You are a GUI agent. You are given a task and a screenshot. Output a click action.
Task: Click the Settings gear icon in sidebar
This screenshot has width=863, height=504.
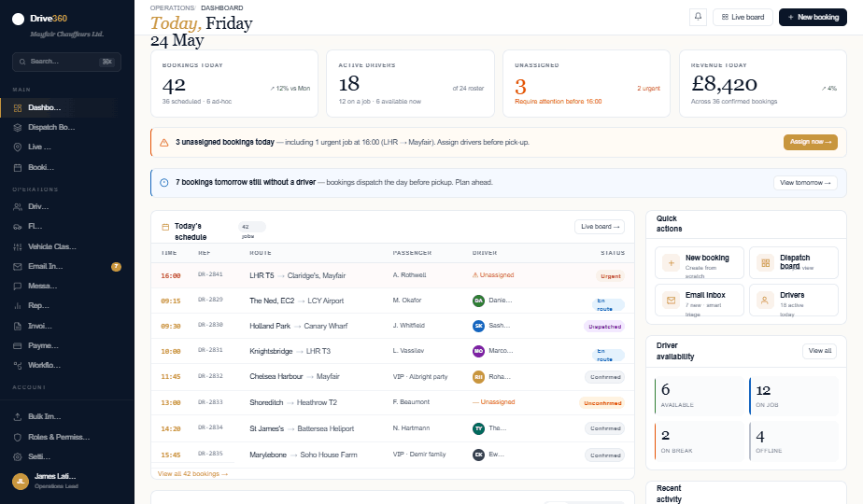18,456
